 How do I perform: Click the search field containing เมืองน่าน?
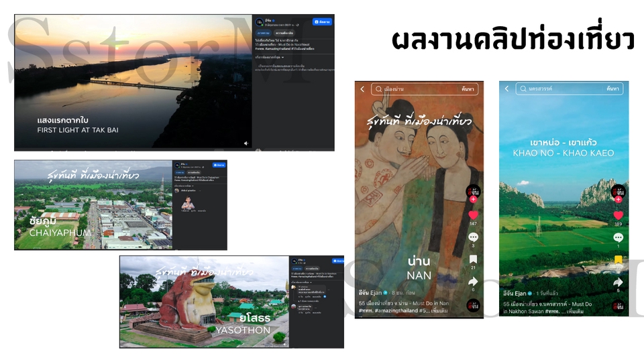(x=425, y=89)
